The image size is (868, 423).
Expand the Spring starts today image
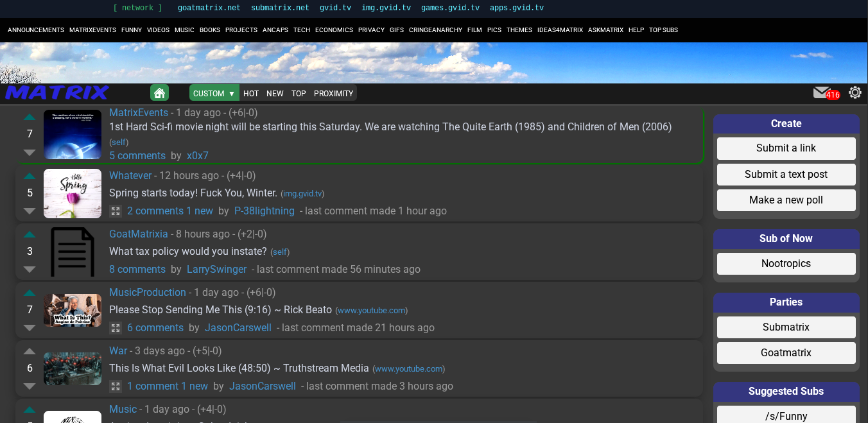[x=116, y=211]
